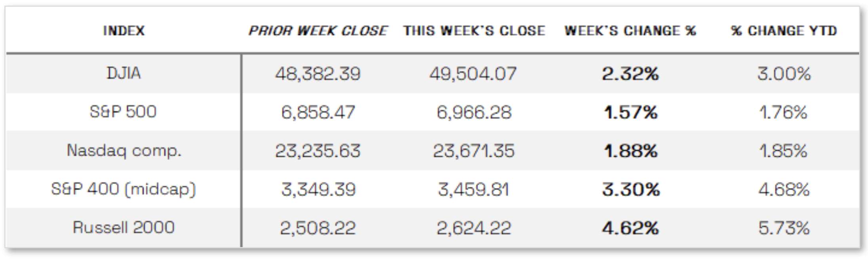Click S&P 400 weekly change 3.30%
This screenshot has height=261, width=868.
click(x=631, y=189)
